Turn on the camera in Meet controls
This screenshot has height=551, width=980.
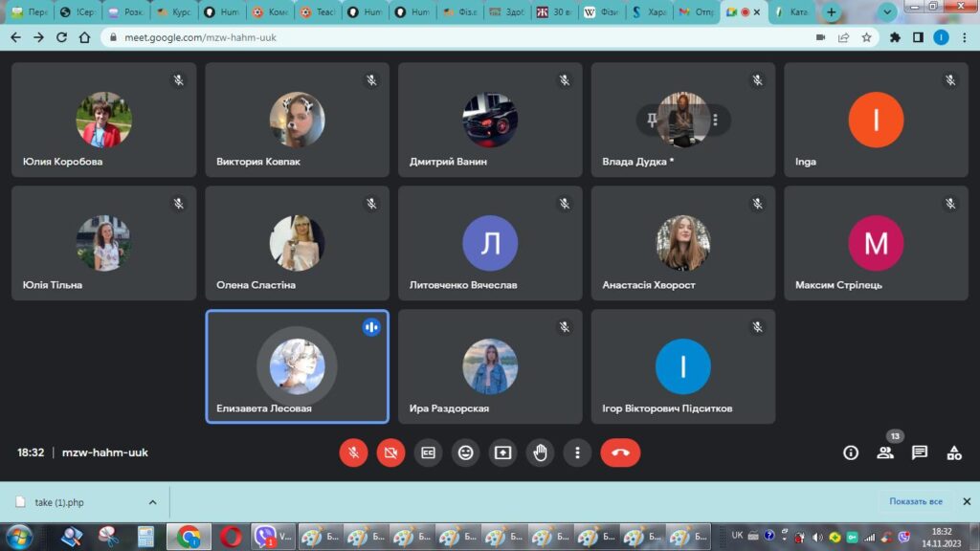tap(390, 452)
